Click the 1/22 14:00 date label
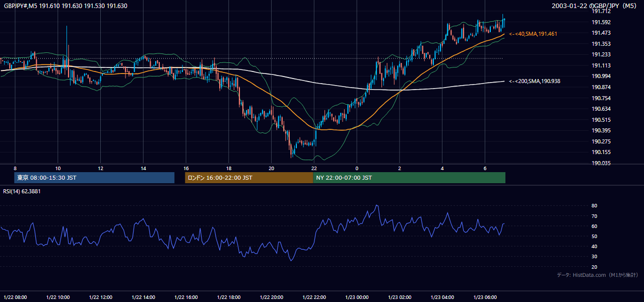Screen dimensions: 644x302 (144, 297)
